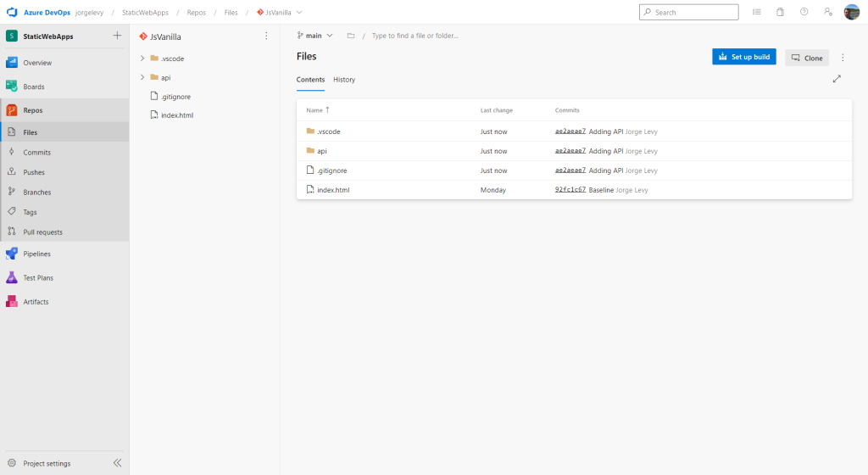Click the Monday last change cell
Image resolution: width=868 pixels, height=475 pixels.
pyautogui.click(x=492, y=190)
